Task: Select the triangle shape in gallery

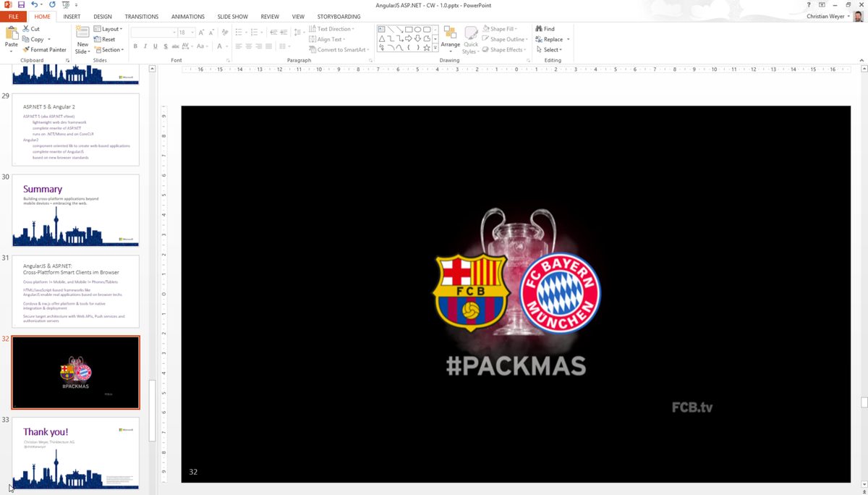Action: click(382, 39)
